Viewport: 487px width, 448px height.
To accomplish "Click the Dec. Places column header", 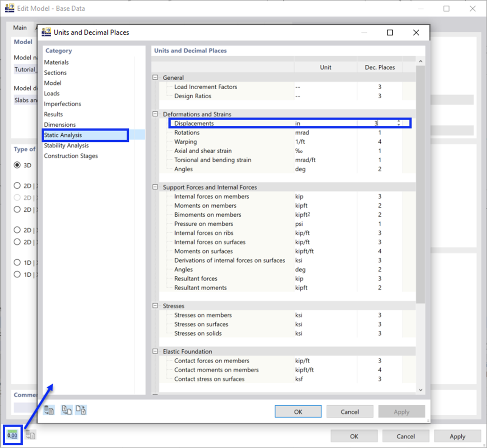I will [380, 67].
